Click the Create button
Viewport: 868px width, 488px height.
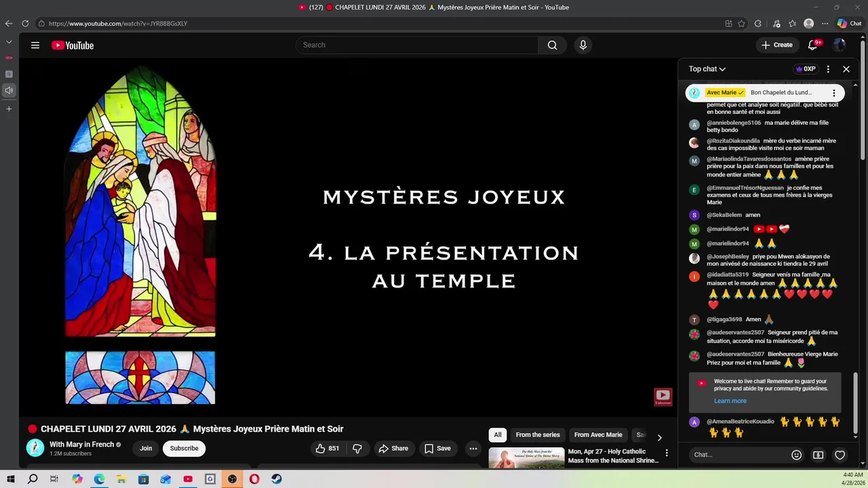777,45
